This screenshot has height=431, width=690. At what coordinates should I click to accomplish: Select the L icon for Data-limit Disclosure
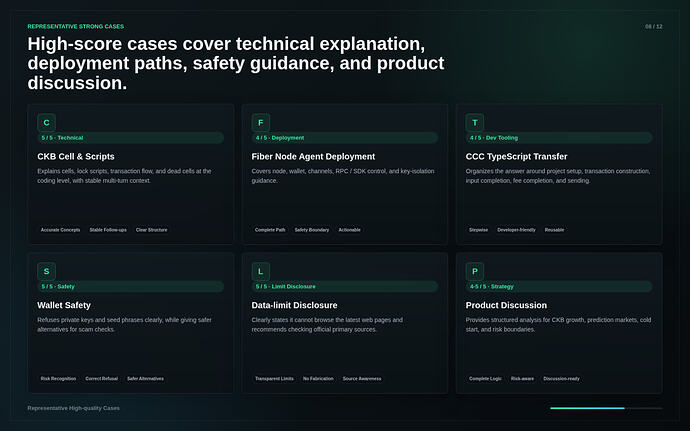click(261, 272)
